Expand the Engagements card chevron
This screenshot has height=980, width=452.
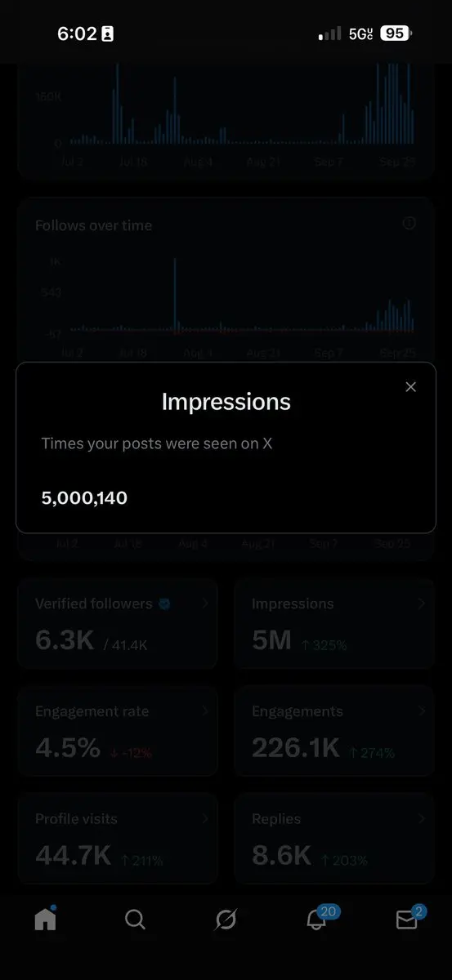(x=422, y=711)
